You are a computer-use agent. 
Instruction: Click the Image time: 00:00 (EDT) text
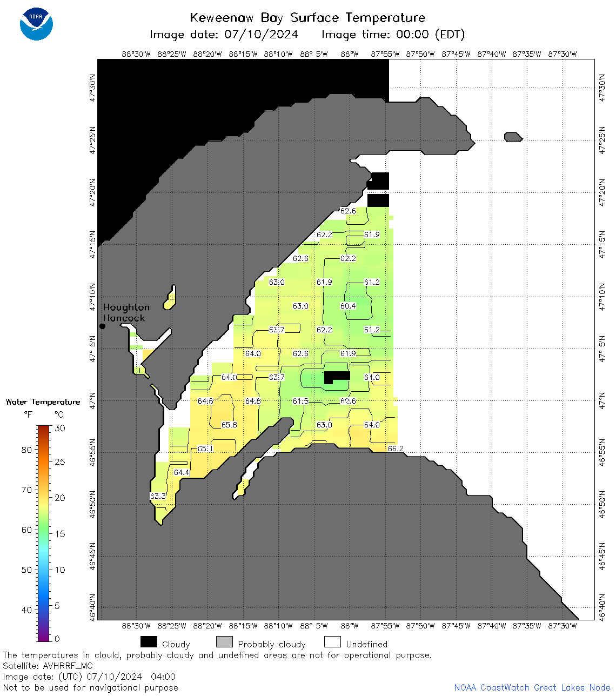coord(393,35)
